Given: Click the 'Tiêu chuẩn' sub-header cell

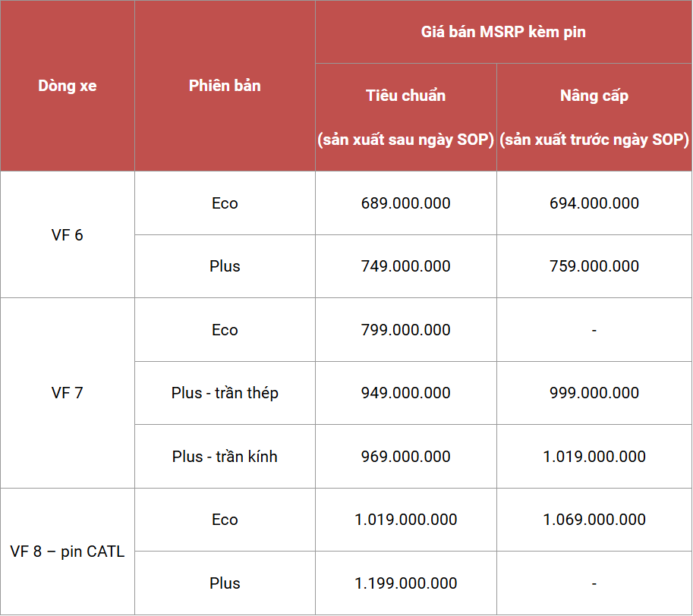Looking at the screenshot, I should (x=406, y=117).
